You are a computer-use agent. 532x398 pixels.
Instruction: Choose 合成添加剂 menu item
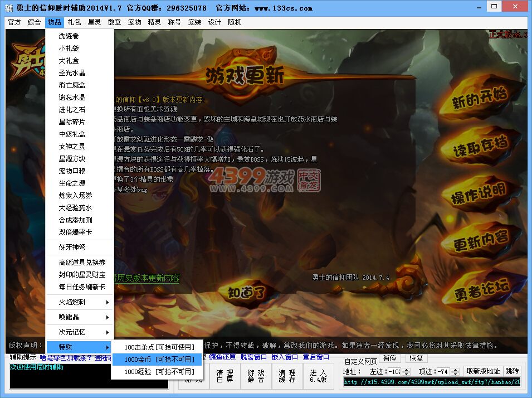pos(80,220)
